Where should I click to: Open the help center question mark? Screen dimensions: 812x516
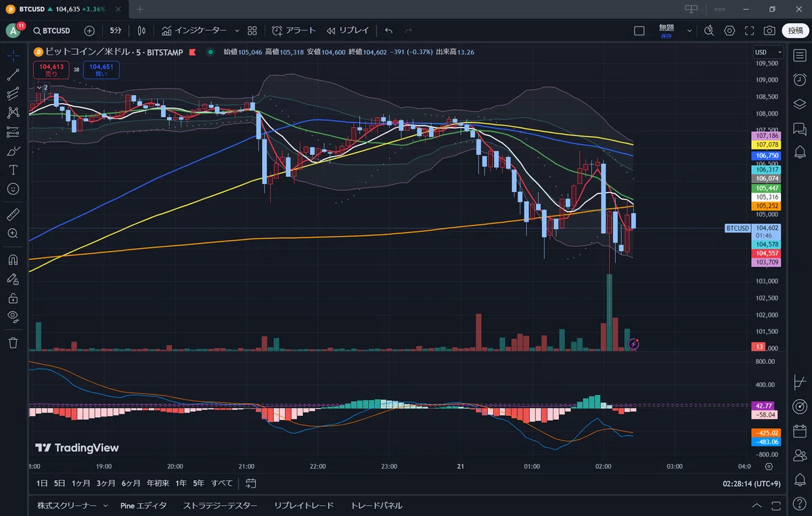click(x=799, y=504)
